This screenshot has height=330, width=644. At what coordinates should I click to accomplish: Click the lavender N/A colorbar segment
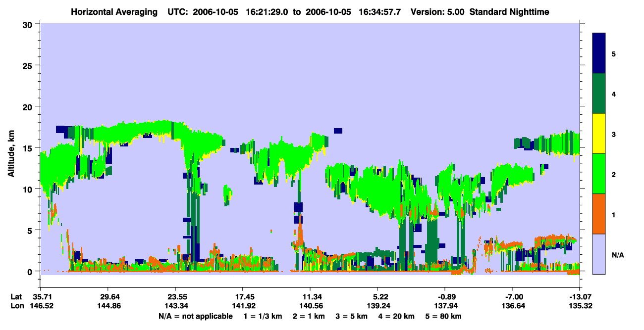tap(599, 254)
